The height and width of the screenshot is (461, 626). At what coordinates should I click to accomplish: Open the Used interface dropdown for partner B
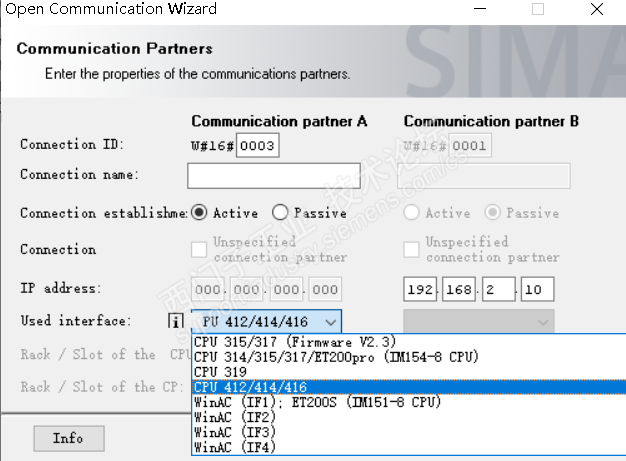point(479,321)
